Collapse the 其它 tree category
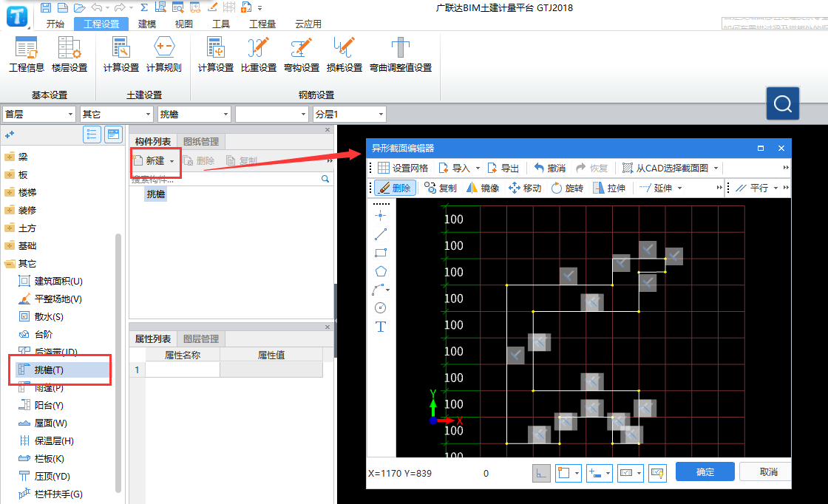The height and width of the screenshot is (504, 828). coord(10,263)
